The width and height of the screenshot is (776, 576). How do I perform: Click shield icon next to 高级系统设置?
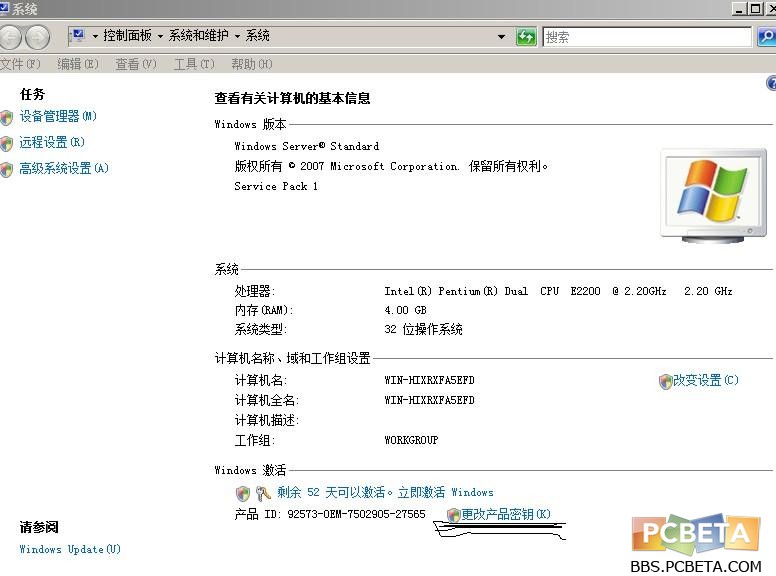point(6,170)
